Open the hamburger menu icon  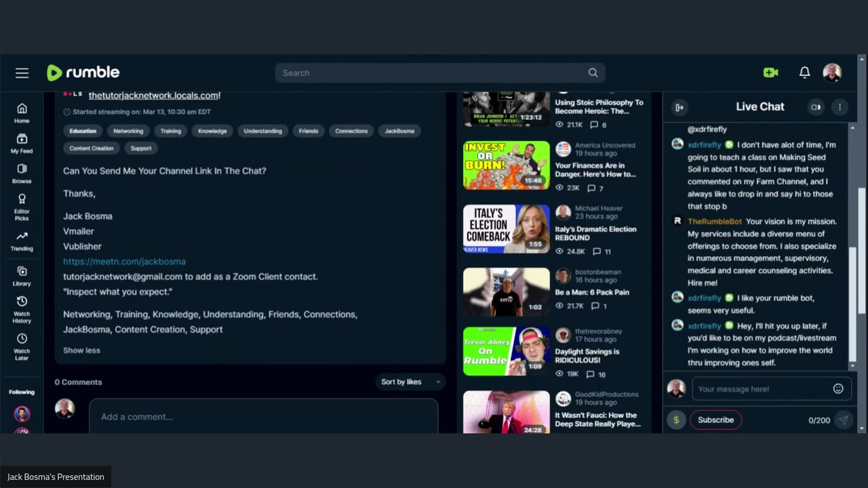point(22,73)
